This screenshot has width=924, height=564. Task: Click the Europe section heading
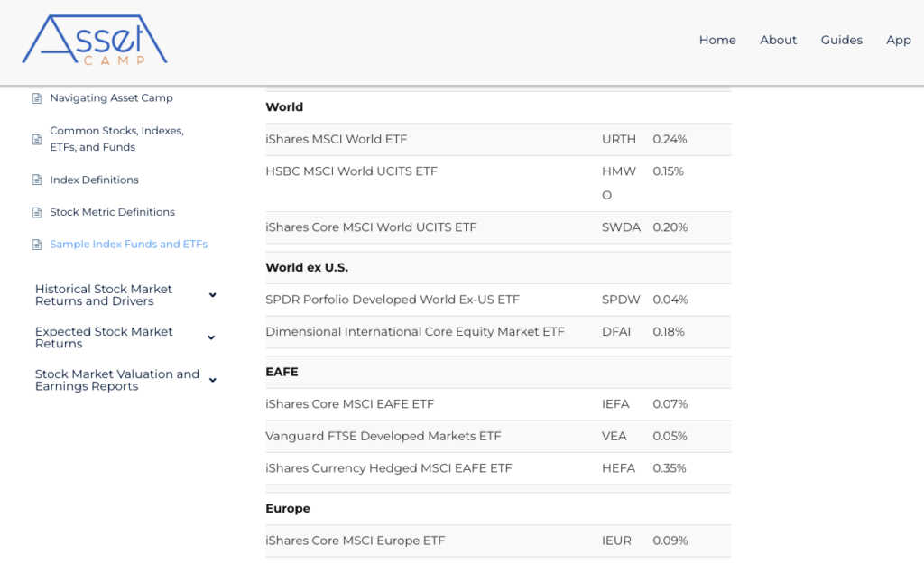pyautogui.click(x=288, y=509)
